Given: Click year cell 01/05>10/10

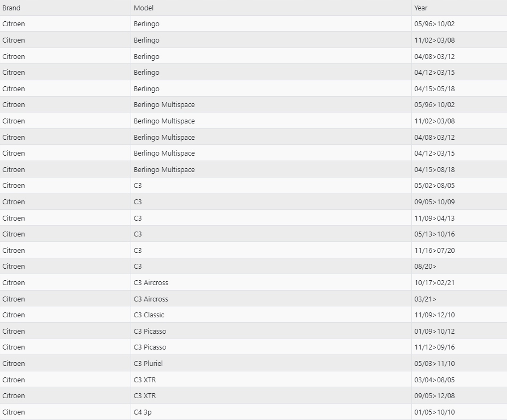Looking at the screenshot, I should tap(434, 412).
